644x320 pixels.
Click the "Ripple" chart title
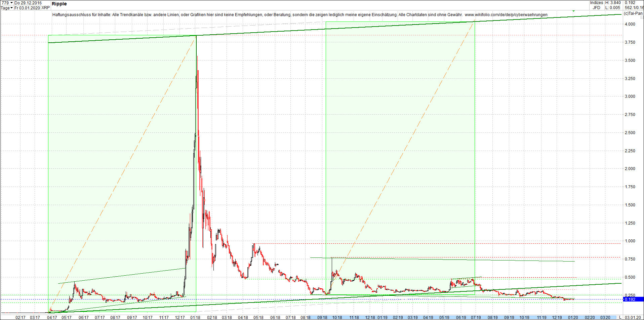click(59, 4)
